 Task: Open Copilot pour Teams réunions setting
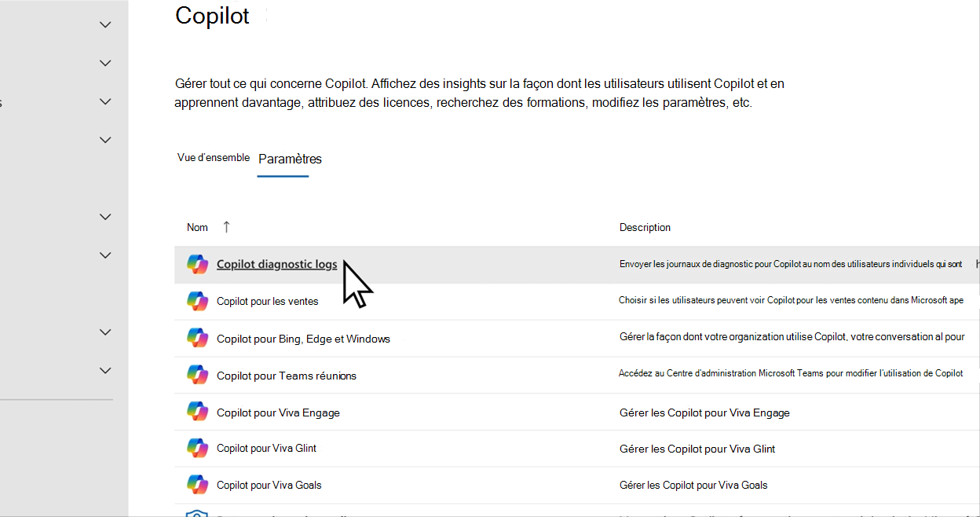click(x=287, y=376)
